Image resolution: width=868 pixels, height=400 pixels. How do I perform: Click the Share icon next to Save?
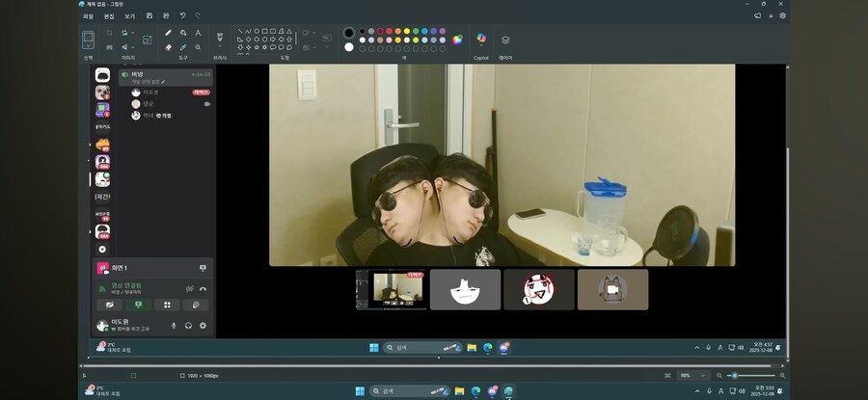pos(166,16)
